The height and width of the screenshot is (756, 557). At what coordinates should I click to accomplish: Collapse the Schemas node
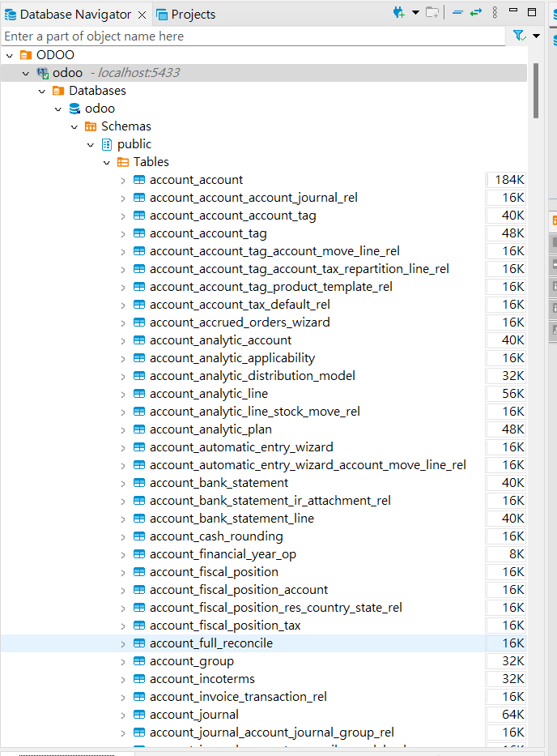click(x=74, y=126)
